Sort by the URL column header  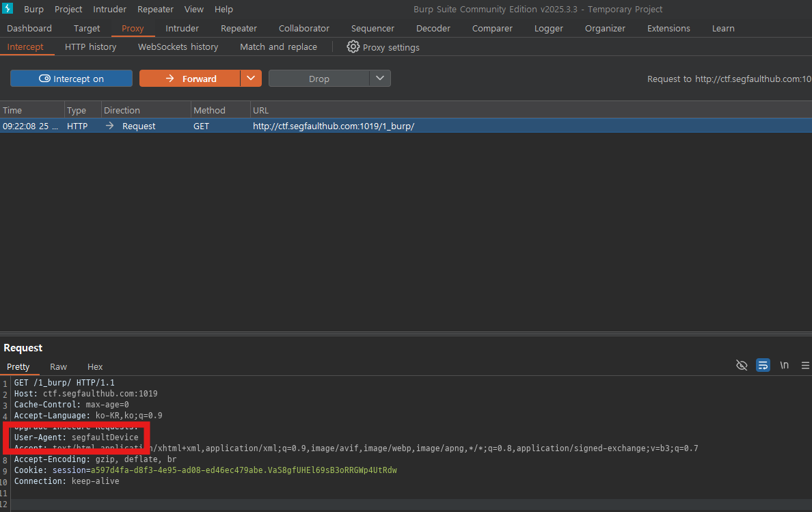531,110
